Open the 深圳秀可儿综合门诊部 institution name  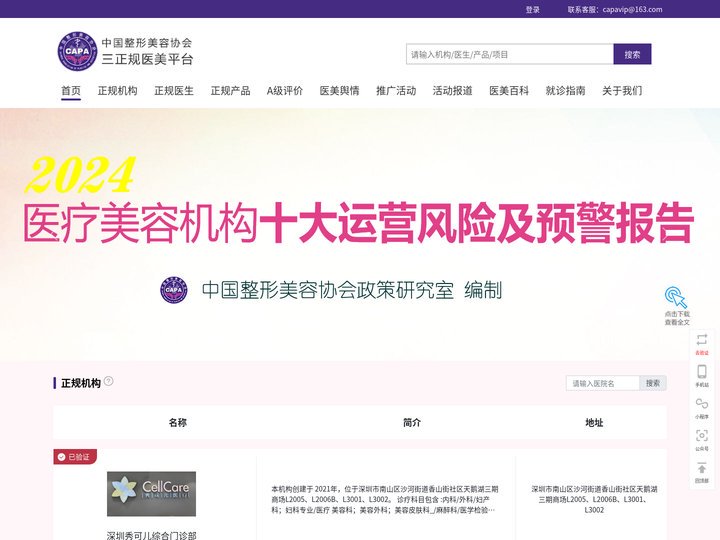click(x=152, y=535)
